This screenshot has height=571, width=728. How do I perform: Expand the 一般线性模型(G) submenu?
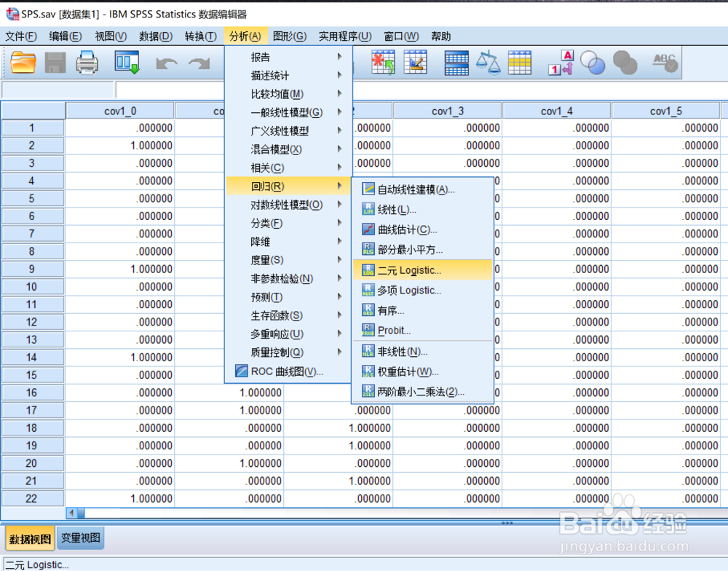click(x=288, y=112)
